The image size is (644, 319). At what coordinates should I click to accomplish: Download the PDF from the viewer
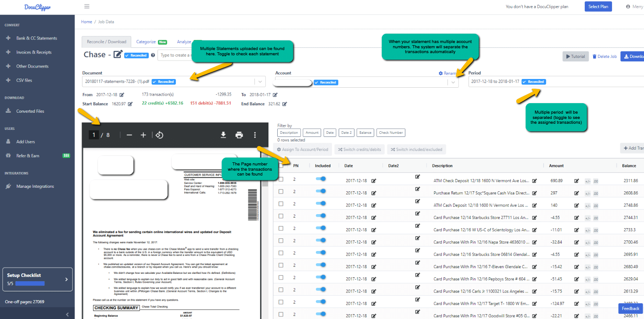[223, 135]
